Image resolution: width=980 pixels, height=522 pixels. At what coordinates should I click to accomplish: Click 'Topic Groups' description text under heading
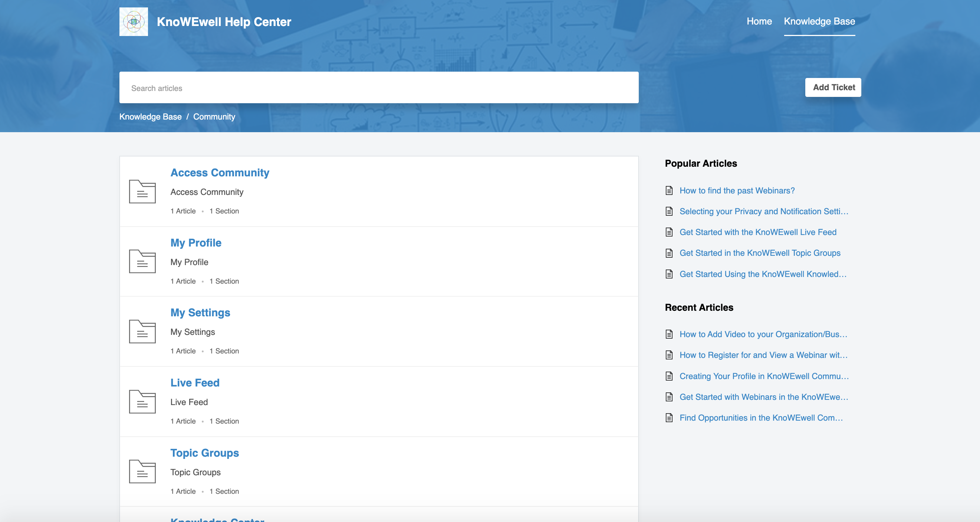(x=195, y=473)
